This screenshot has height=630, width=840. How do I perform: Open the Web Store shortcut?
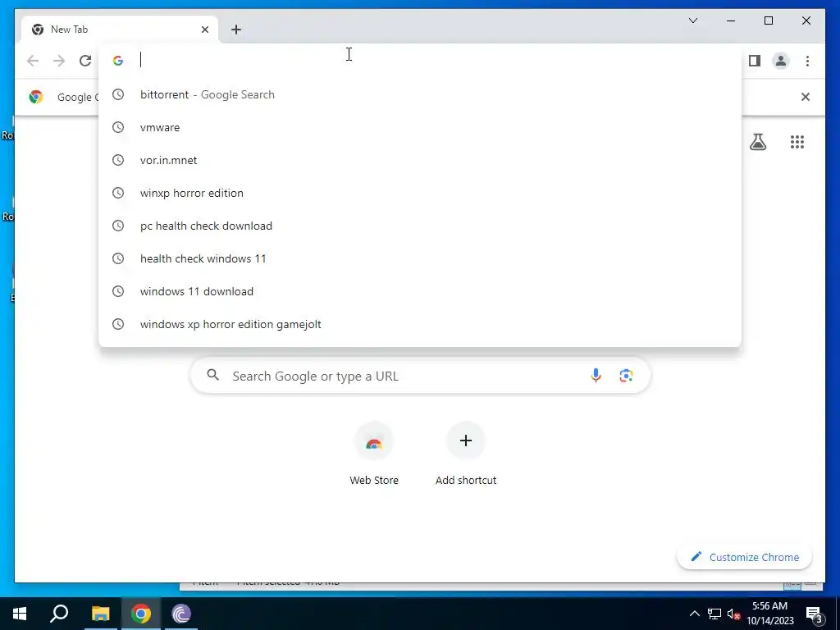374,454
